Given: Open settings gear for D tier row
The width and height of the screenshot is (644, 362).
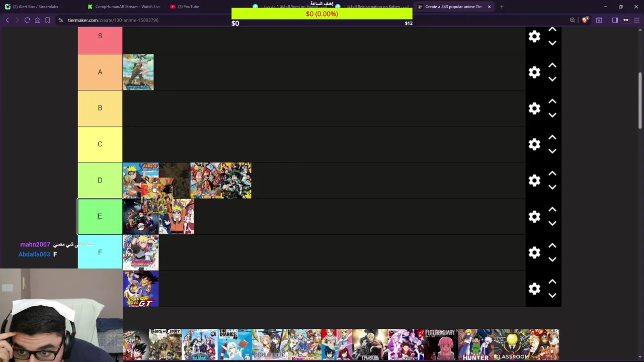Looking at the screenshot, I should tap(534, 180).
